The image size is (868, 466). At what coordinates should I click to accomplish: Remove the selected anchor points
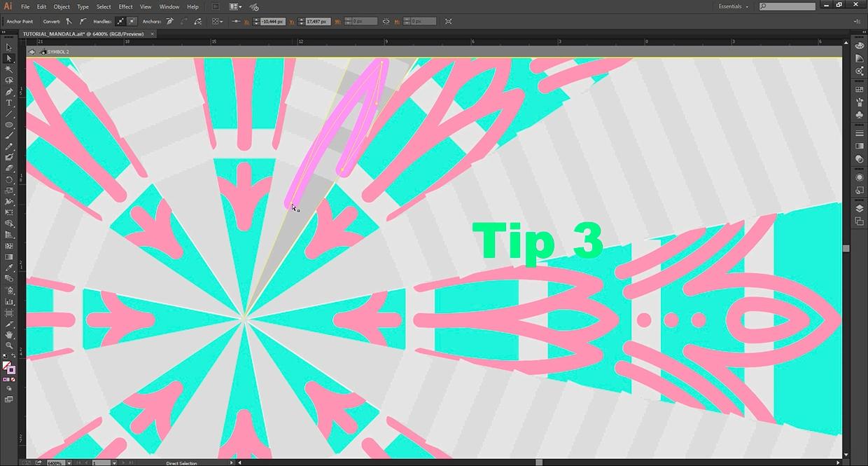tap(170, 22)
